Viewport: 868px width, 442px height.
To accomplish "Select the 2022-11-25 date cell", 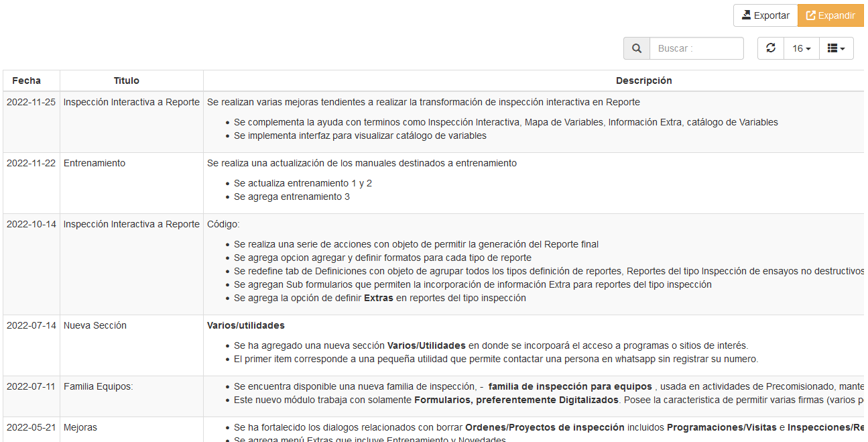I will tap(31, 103).
